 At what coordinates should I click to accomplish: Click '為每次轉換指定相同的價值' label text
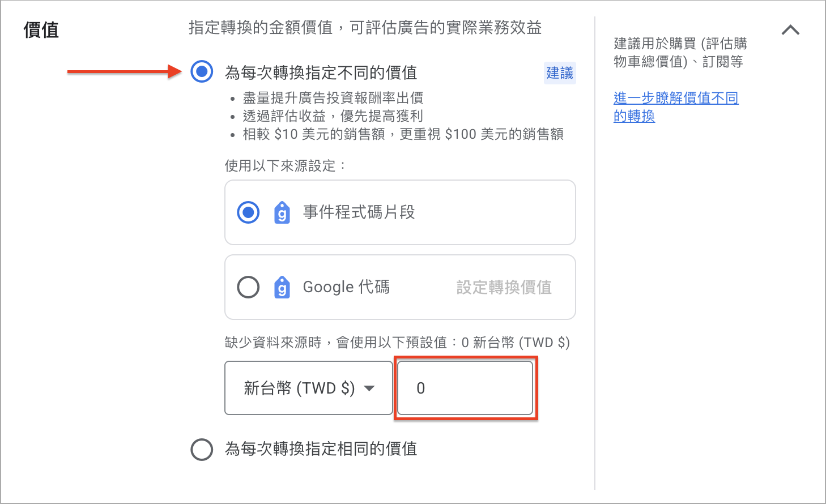(321, 449)
